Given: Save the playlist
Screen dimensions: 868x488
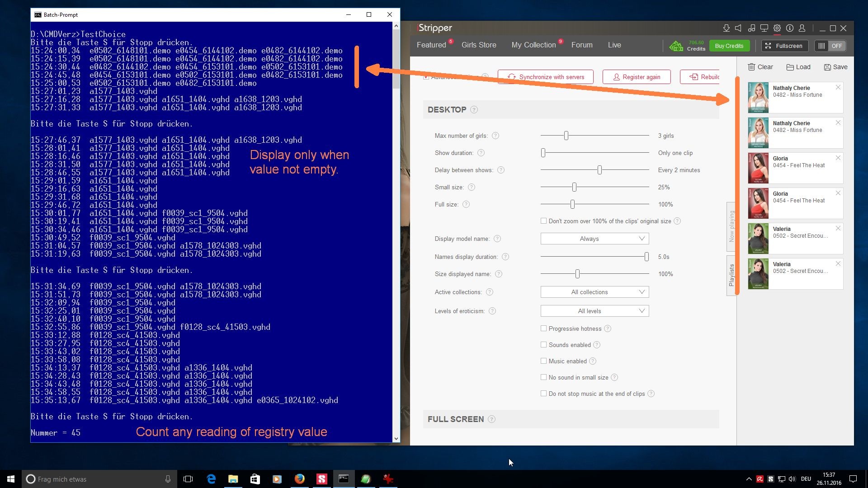Looking at the screenshot, I should point(835,67).
